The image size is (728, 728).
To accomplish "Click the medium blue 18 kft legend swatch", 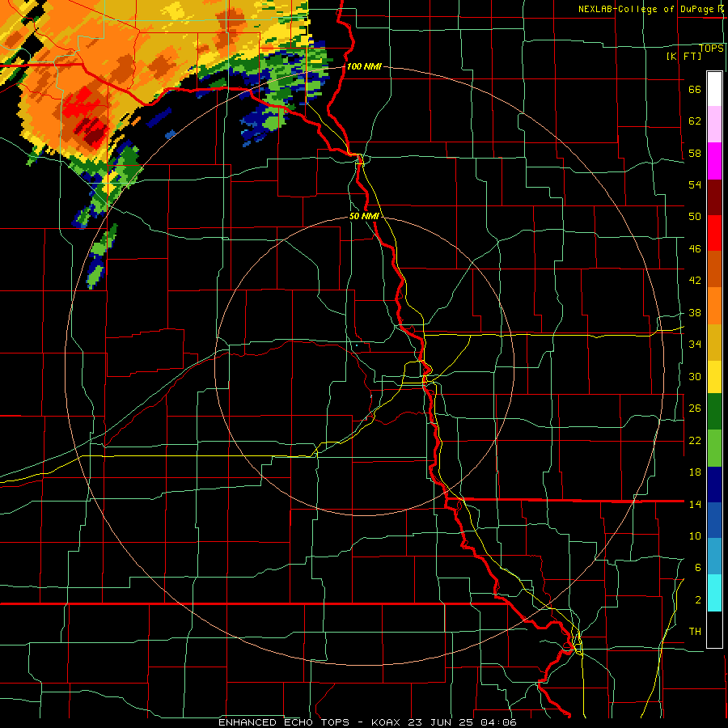I will [x=714, y=520].
